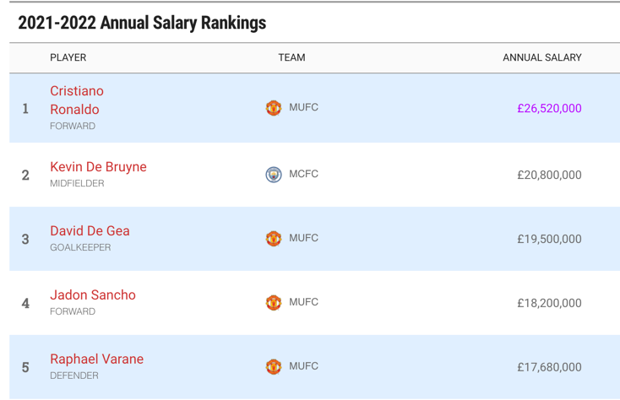The height and width of the screenshot is (400, 620).
Task: Open Cristiano Ronaldo player page
Action: click(76, 100)
